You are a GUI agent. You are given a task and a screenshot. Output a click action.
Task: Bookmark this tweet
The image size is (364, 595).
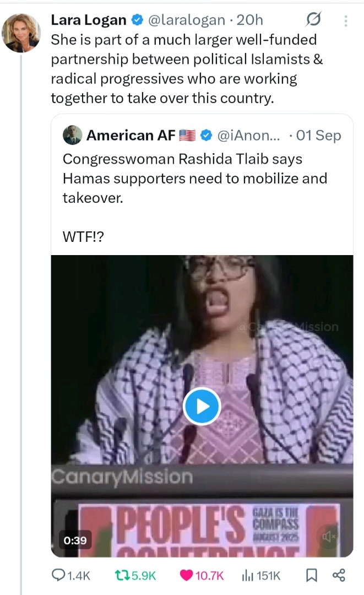point(311,575)
